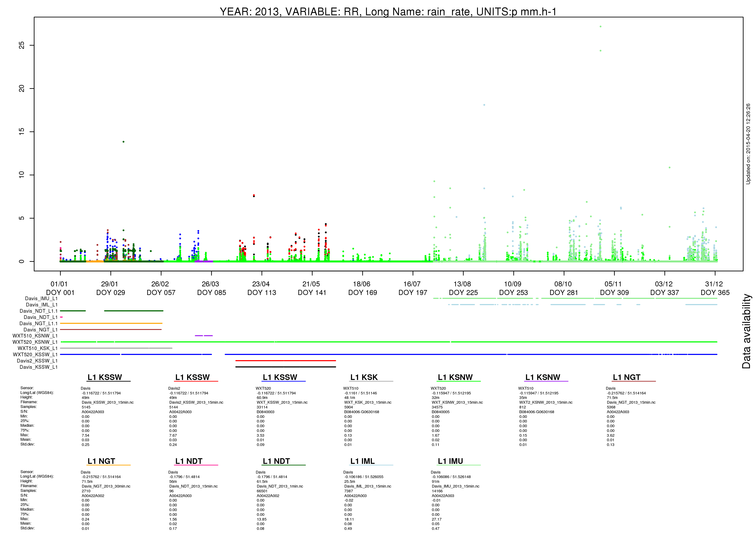Click the 'Data availability' vertical label
The width and height of the screenshot is (756, 535).
click(x=746, y=331)
